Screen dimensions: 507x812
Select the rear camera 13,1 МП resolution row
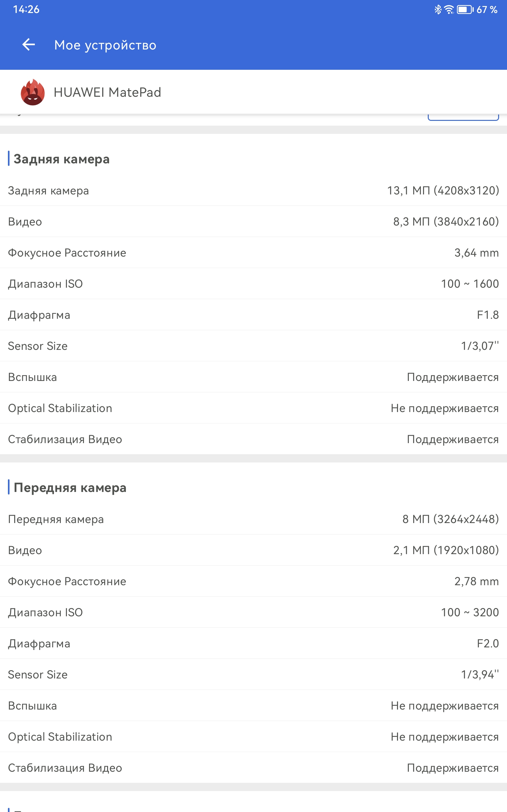(x=253, y=190)
